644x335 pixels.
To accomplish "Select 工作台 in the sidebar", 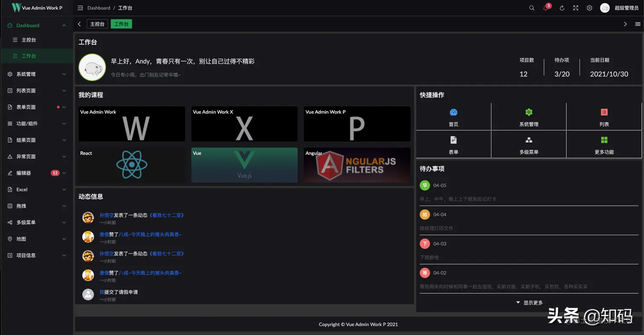I will pyautogui.click(x=37, y=56).
